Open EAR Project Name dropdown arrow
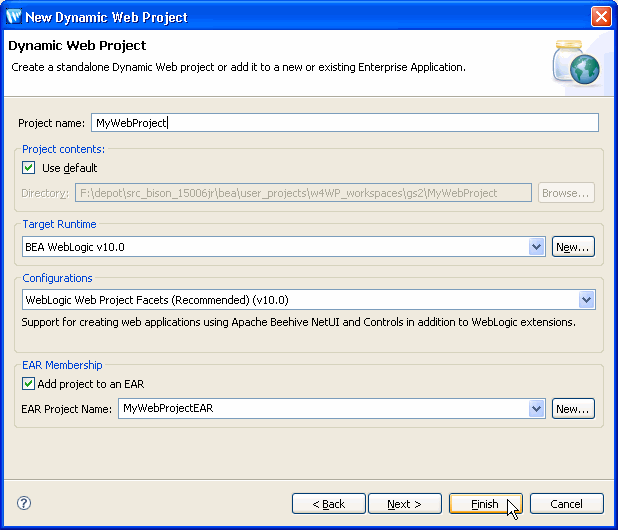The height and width of the screenshot is (530, 618). coord(536,409)
